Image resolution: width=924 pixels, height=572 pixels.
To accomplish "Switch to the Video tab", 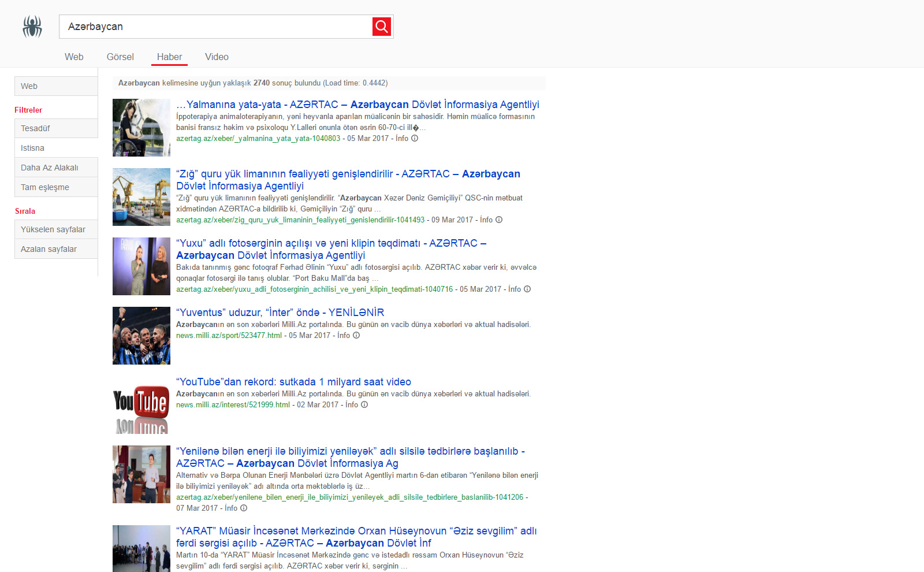I will (x=217, y=57).
